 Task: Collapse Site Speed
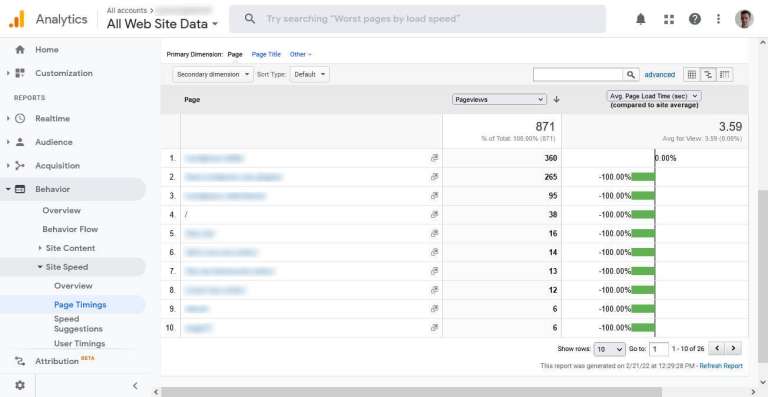pos(40,267)
